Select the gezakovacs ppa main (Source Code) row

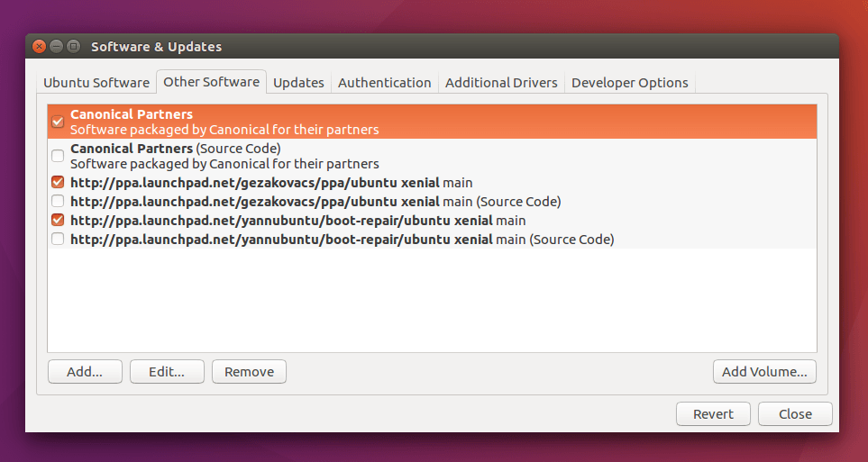[432, 202]
